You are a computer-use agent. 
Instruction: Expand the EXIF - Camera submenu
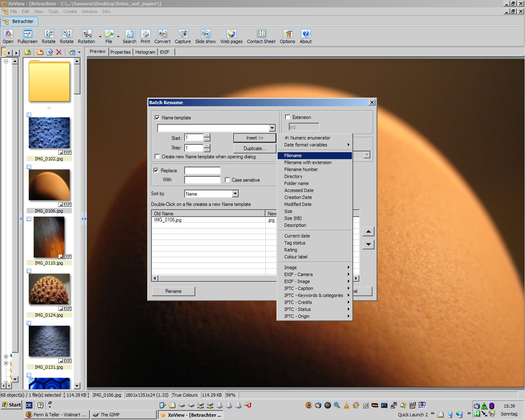coord(315,274)
